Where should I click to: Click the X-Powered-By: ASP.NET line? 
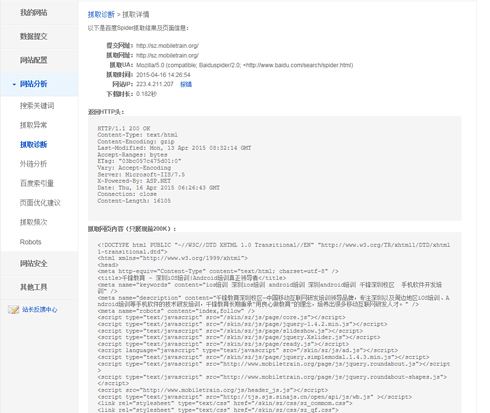click(x=134, y=181)
